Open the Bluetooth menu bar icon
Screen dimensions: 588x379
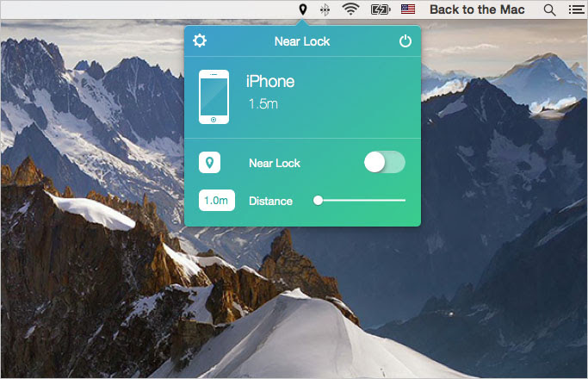[325, 9]
